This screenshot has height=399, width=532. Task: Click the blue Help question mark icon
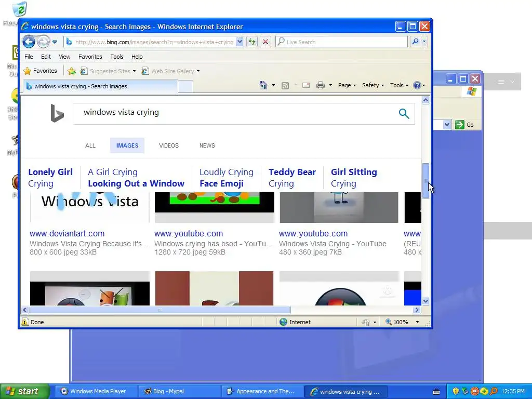tap(417, 85)
